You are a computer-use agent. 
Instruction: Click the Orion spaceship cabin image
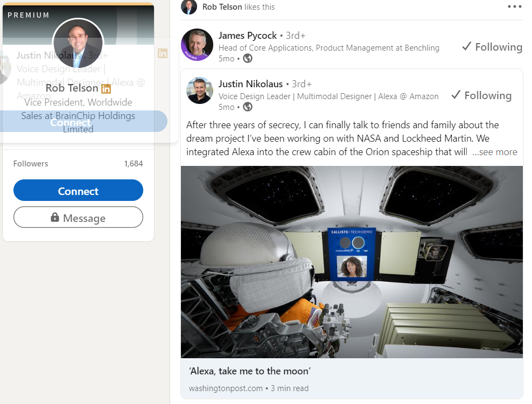pyautogui.click(x=352, y=261)
